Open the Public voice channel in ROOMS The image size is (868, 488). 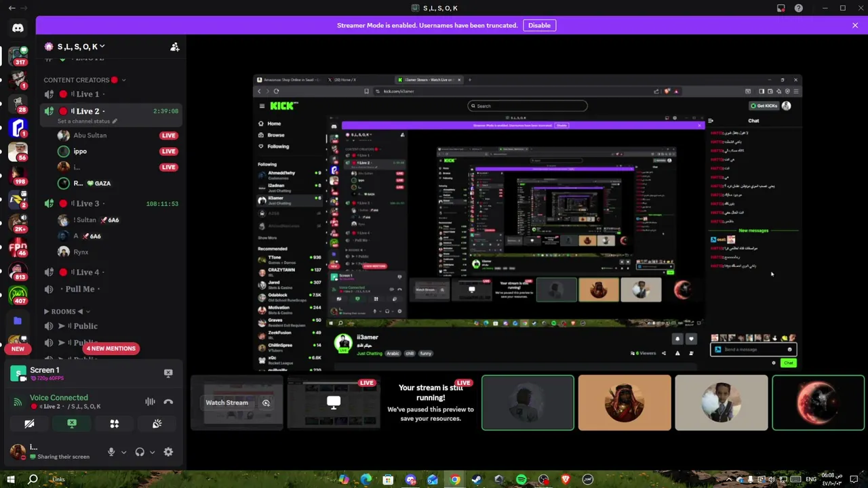pyautogui.click(x=112, y=326)
